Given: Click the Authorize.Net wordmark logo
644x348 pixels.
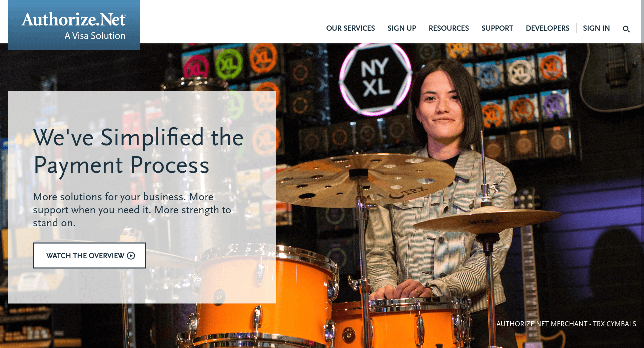Looking at the screenshot, I should coord(74,19).
